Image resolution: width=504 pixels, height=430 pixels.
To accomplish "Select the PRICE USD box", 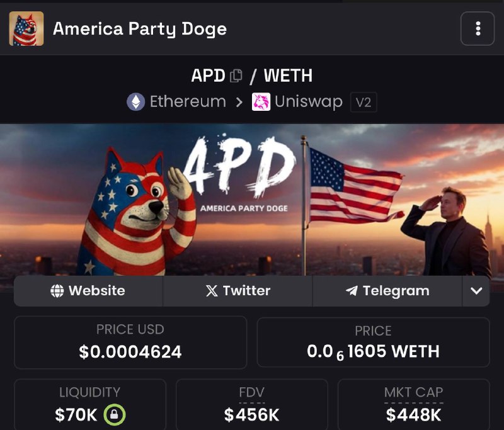I will point(130,342).
